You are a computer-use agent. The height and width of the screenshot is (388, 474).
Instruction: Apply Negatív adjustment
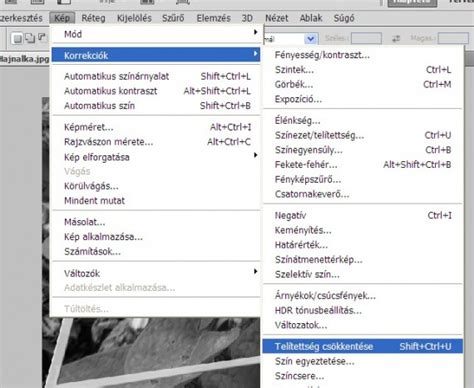(363, 215)
